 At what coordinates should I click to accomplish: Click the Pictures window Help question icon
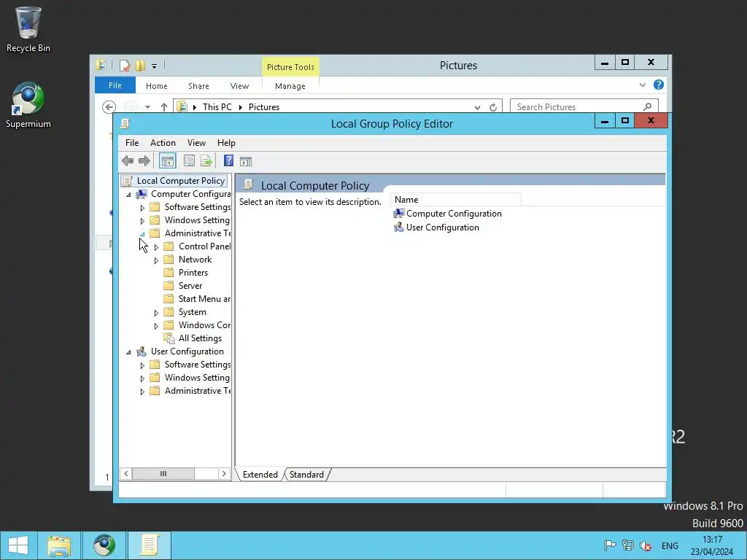(659, 85)
